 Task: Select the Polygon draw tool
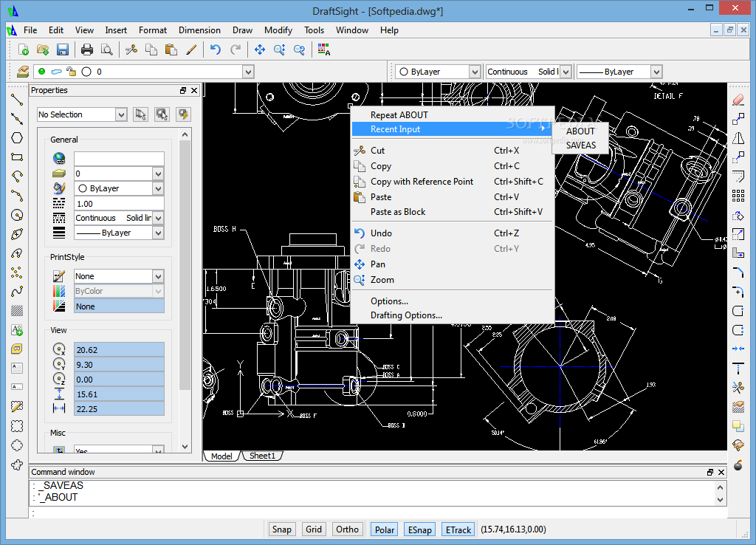point(17,137)
